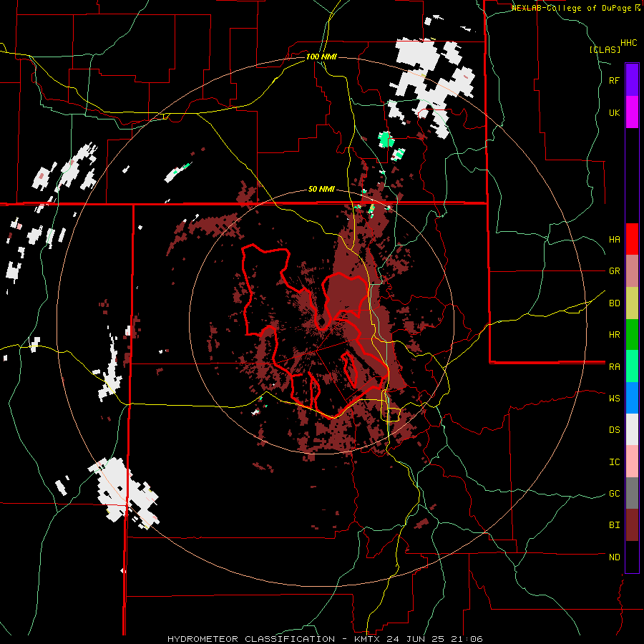Screen dimensions: 644x644
Task: Click the DS legend label
Action: tap(614, 430)
